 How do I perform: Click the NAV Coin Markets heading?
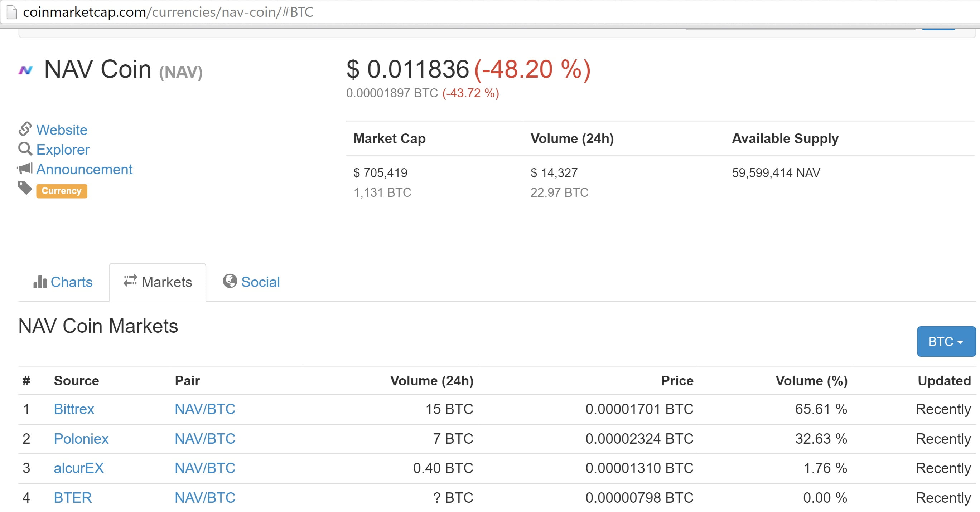(98, 326)
